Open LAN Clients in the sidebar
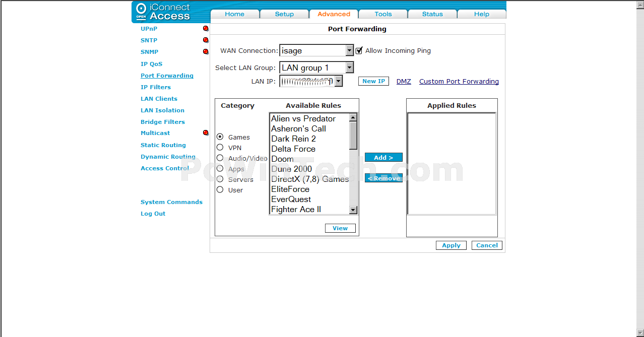 159,99
